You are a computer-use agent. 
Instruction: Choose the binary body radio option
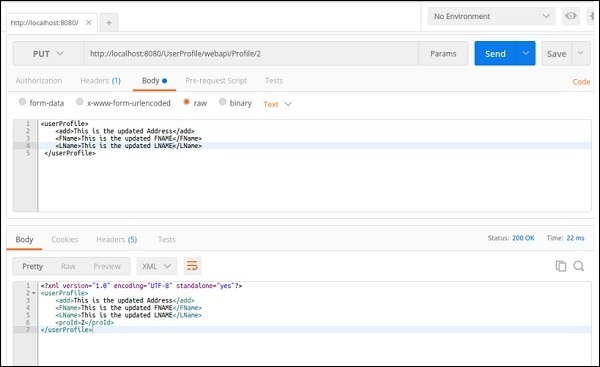(222, 102)
